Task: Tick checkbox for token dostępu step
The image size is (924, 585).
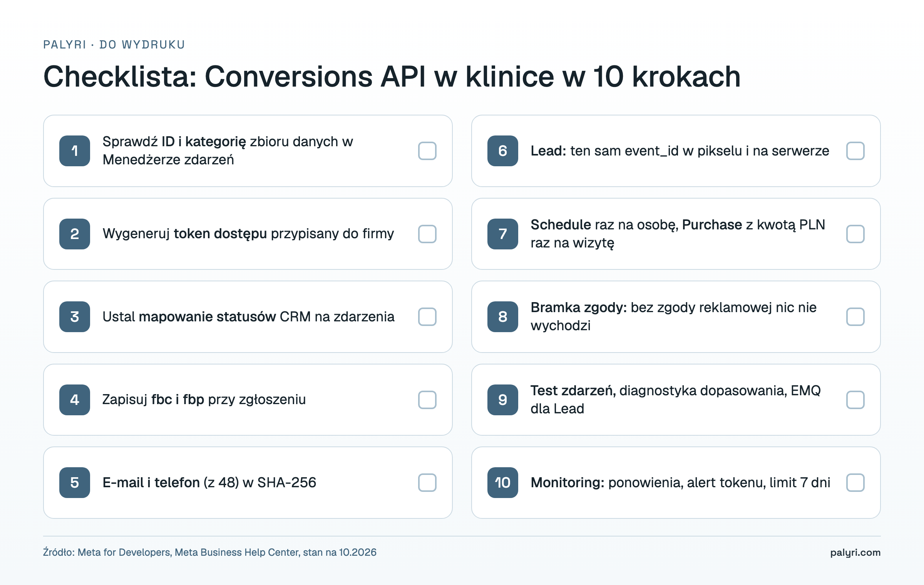Action: 427,234
